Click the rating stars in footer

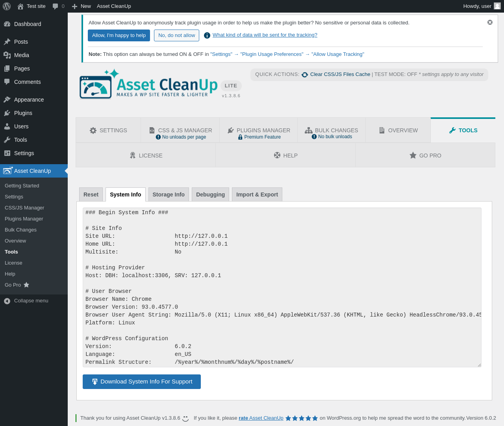tap(302, 418)
